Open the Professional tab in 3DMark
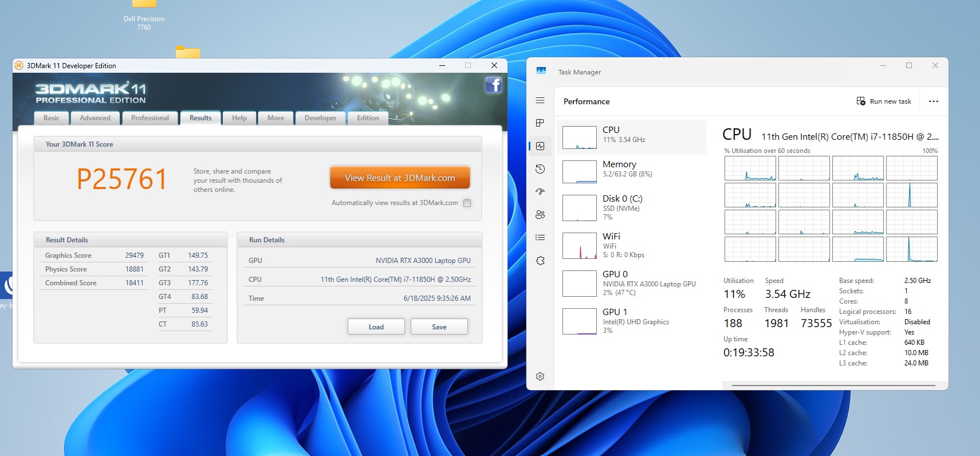Viewport: 980px width, 456px height. 150,118
